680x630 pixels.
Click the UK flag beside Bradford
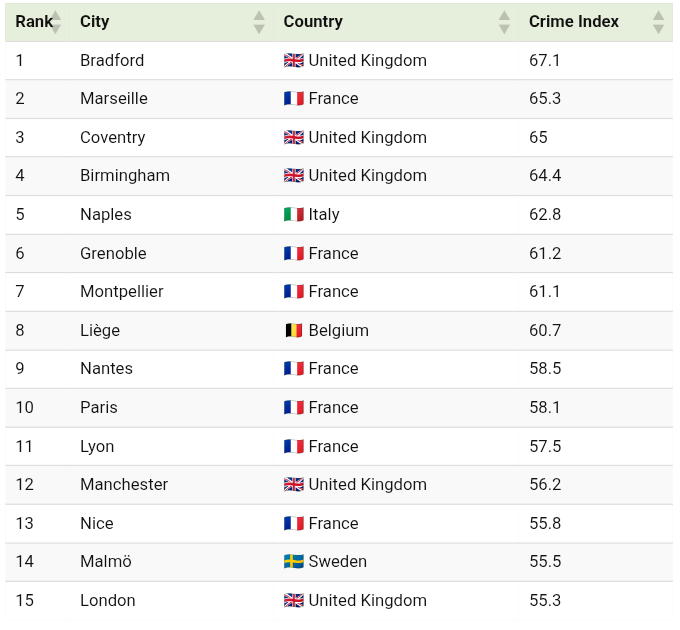[293, 60]
